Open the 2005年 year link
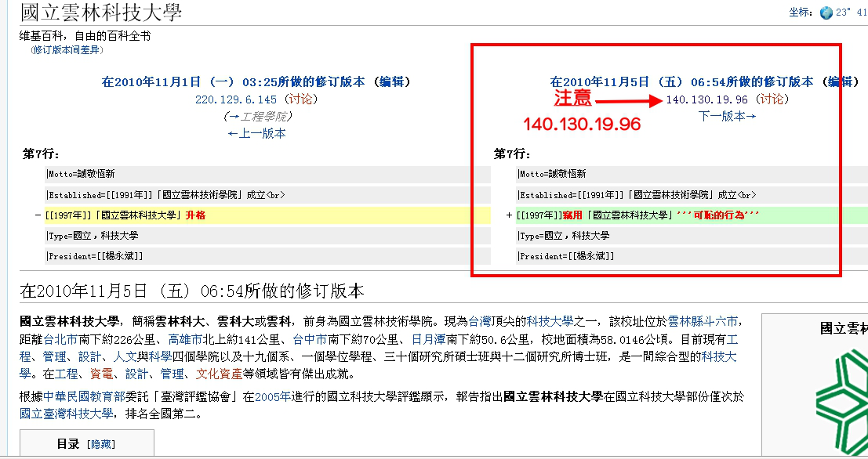 pos(272,396)
